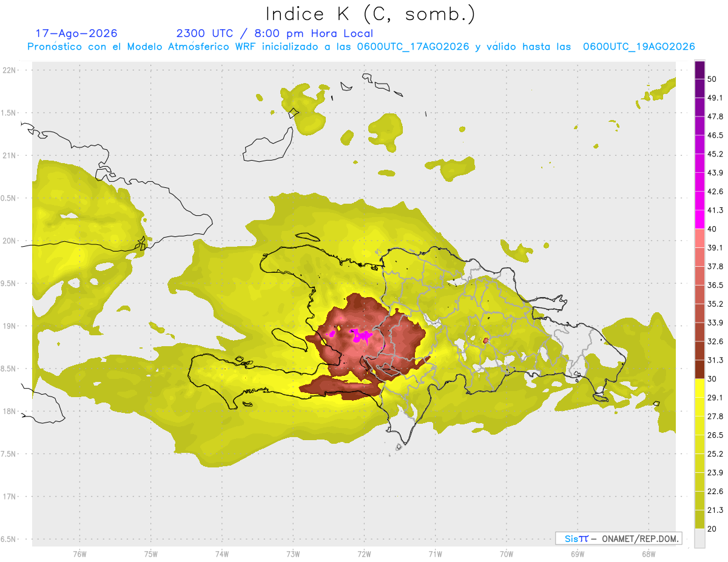Click the "68W" longitude axis label
This screenshot has height=562, width=728.
[648, 554]
